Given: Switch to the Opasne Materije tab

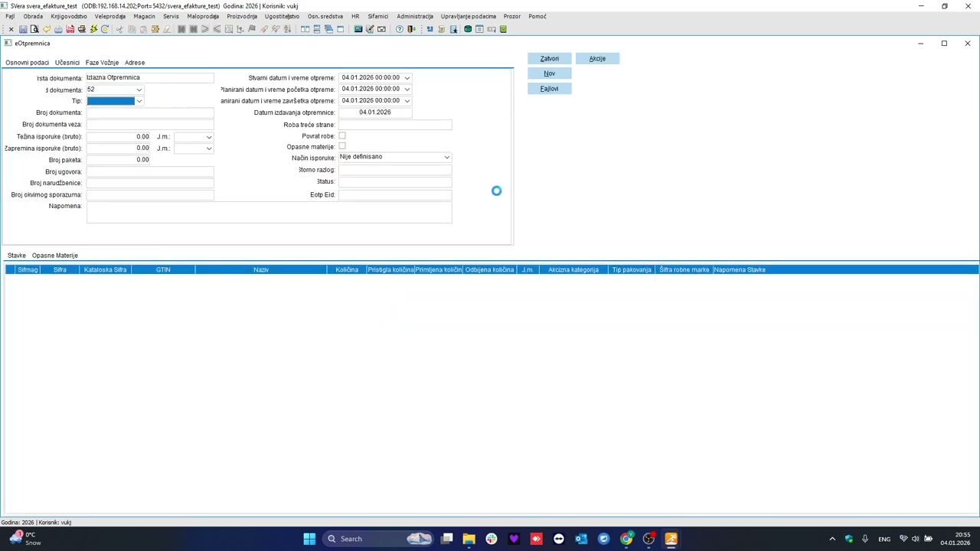Looking at the screenshot, I should 55,256.
